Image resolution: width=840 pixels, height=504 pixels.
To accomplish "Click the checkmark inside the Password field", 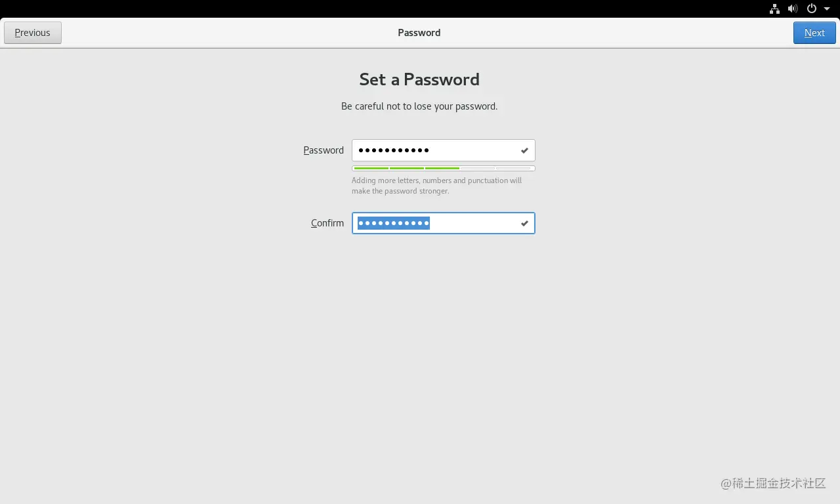I will click(x=524, y=150).
